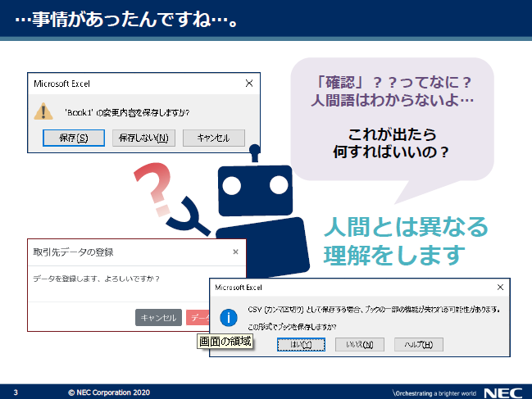Click ヘルプ(H) in the CSV dialog

pos(419,345)
